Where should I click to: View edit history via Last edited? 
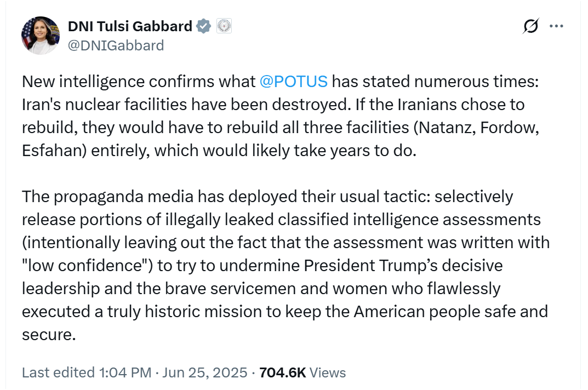click(x=58, y=373)
